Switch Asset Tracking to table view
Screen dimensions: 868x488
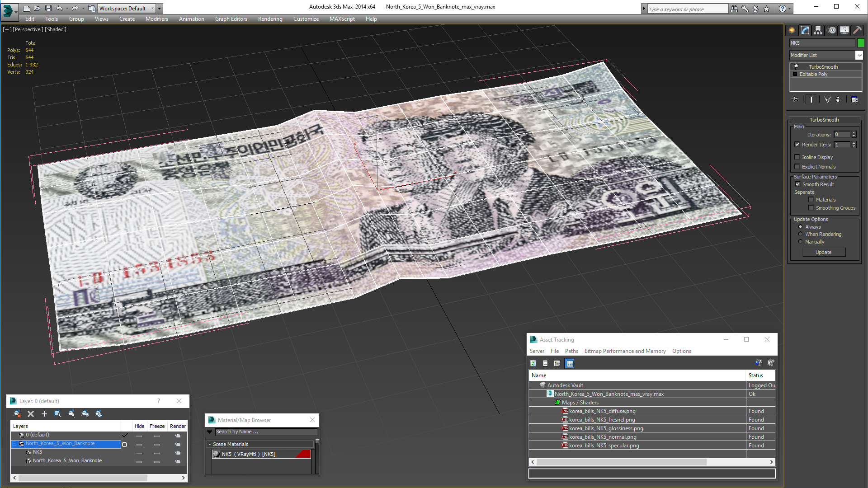(x=570, y=363)
